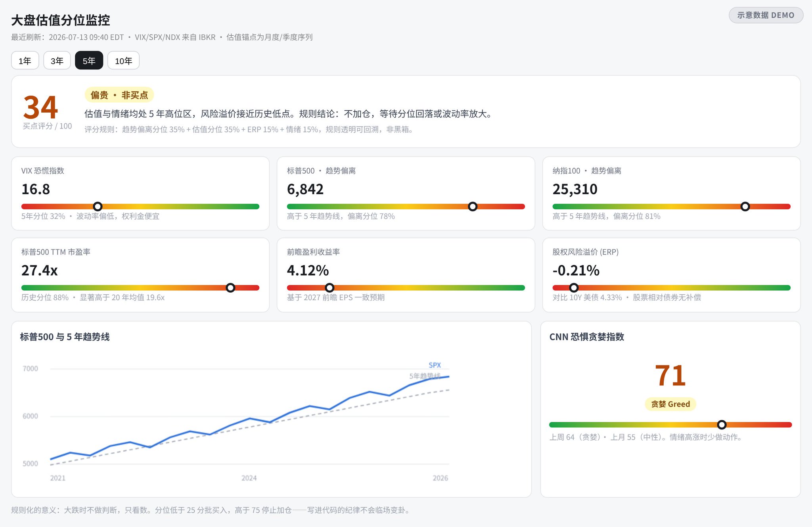812x527 pixels.
Task: Switch to the 3年 range tab
Action: coord(57,61)
